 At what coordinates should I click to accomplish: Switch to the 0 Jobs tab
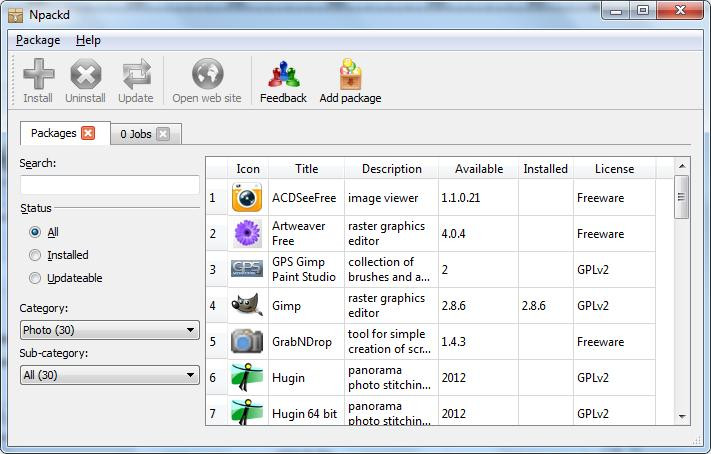tap(136, 134)
